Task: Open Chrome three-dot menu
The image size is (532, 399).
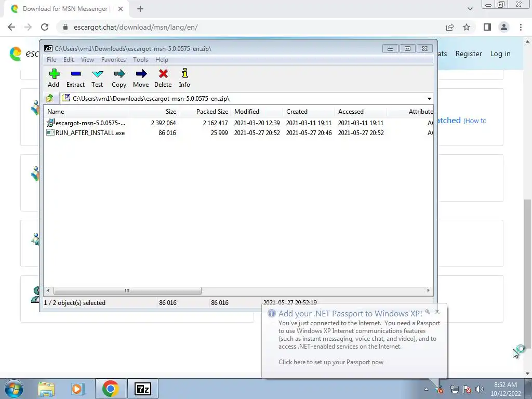Action: click(521, 27)
